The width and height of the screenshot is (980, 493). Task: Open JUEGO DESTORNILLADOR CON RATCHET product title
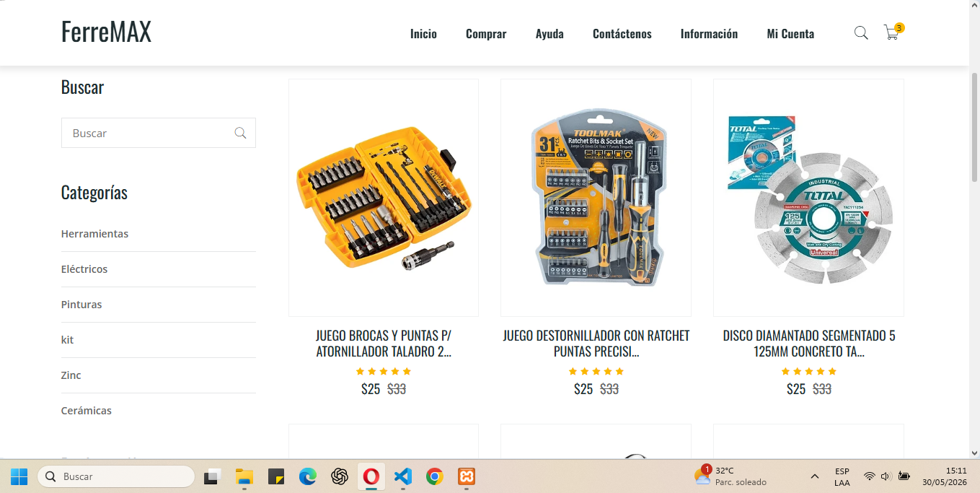point(596,344)
